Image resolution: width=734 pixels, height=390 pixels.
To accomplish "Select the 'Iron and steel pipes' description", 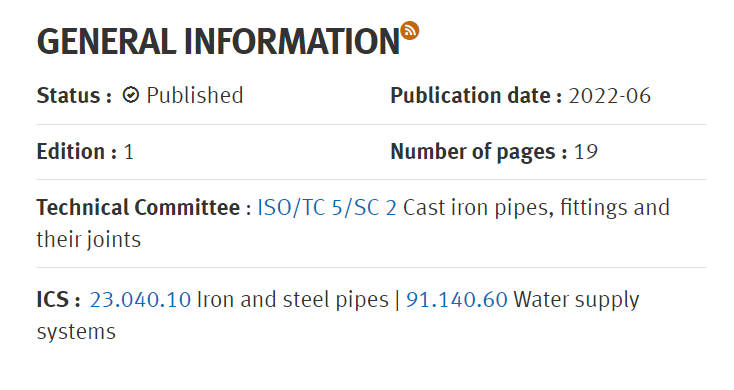I will click(x=293, y=300).
